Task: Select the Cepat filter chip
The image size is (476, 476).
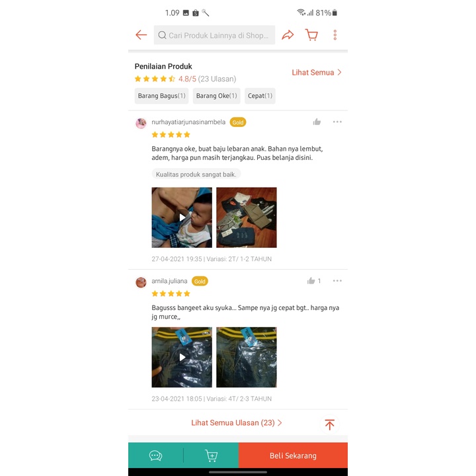Action: coord(260,96)
